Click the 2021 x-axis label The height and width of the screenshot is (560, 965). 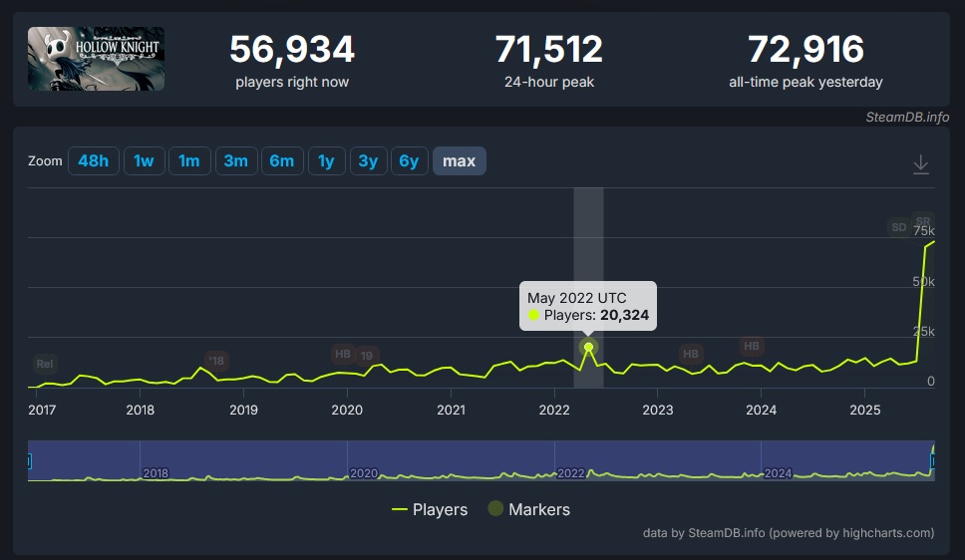(x=452, y=410)
